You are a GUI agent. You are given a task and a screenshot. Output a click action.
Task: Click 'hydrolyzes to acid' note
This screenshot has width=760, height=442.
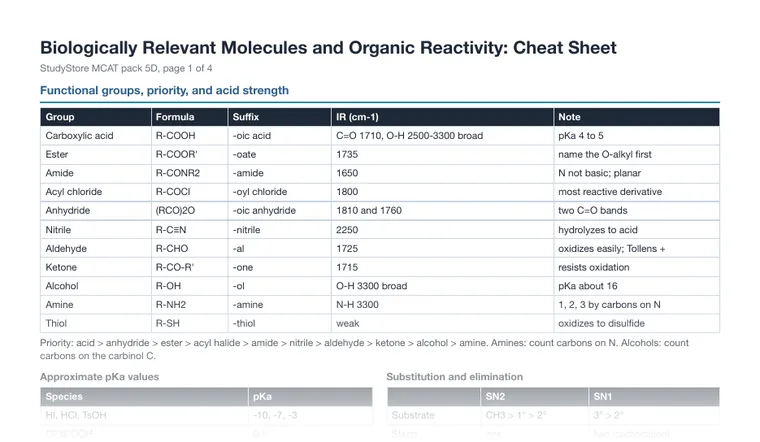tap(636, 230)
